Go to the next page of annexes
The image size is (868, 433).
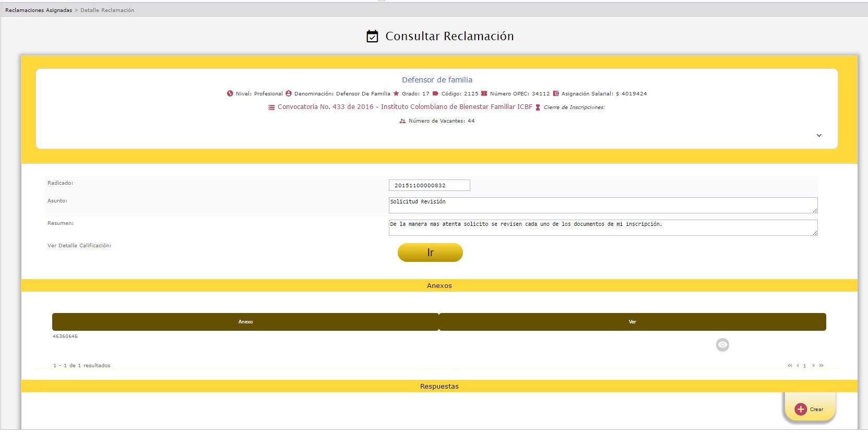(x=813, y=366)
